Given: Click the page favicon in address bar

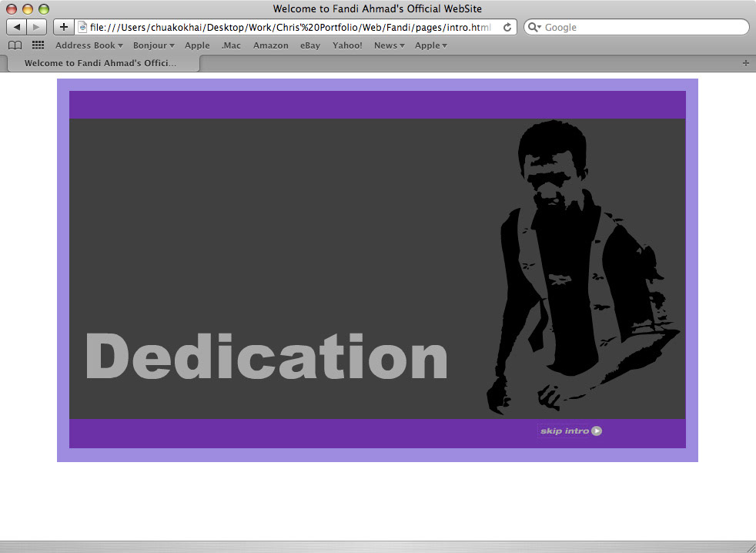Looking at the screenshot, I should click(82, 28).
